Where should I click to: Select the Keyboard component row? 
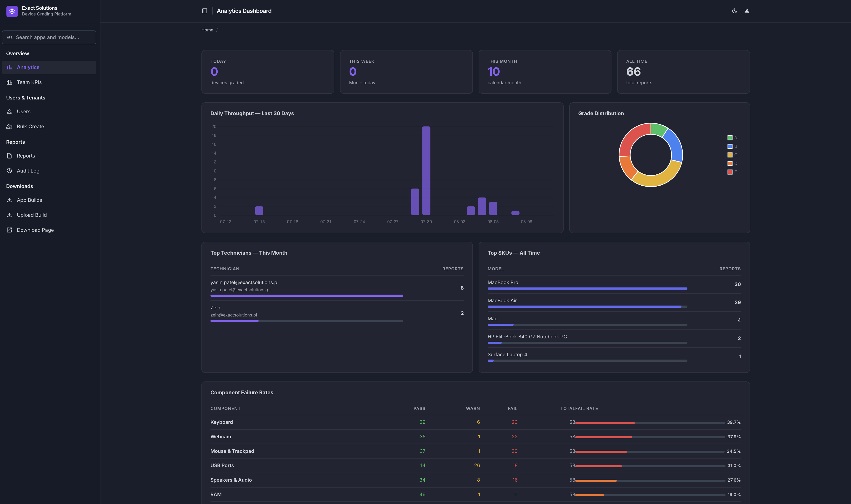pyautogui.click(x=476, y=422)
